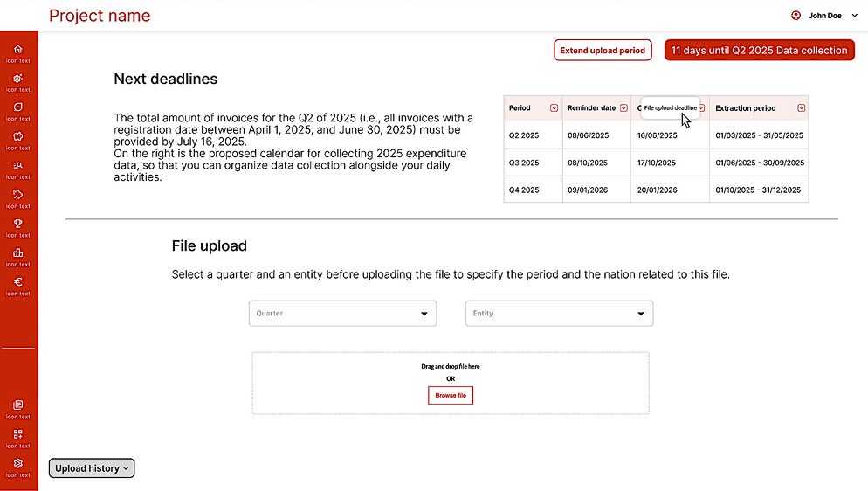Click reminder date 08/06/2025
The width and height of the screenshot is (868, 491).
(588, 135)
